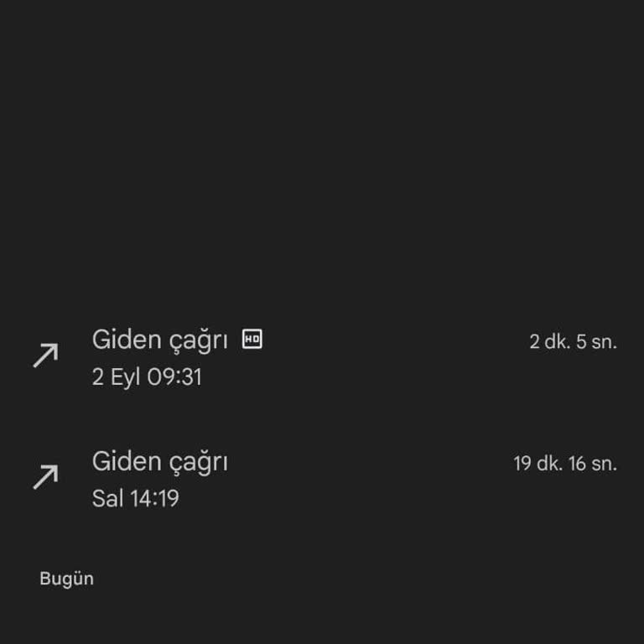The image size is (644, 644).
Task: Click the 09:31 time of the September call
Action: tap(174, 377)
